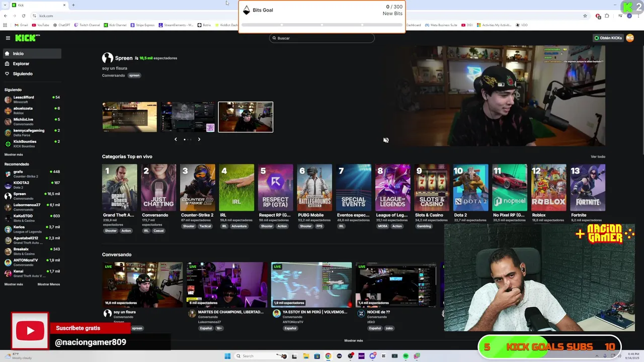Open StreamElements bookmark

click(176, 25)
